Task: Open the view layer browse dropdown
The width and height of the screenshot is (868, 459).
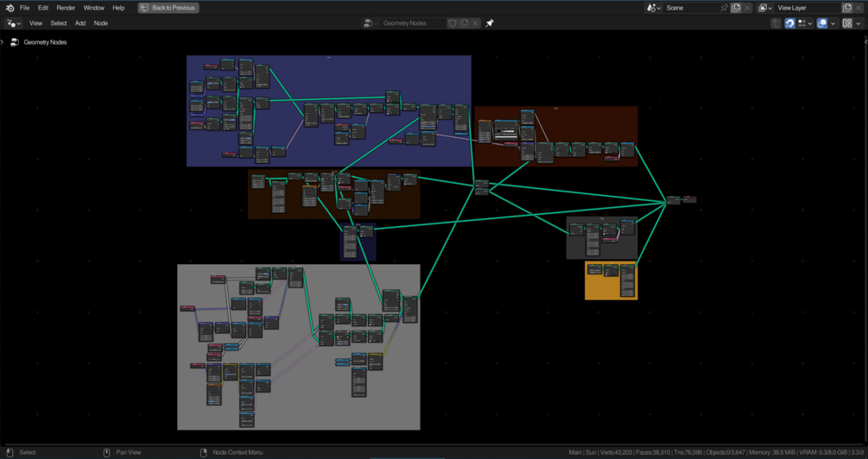Action: (765, 8)
